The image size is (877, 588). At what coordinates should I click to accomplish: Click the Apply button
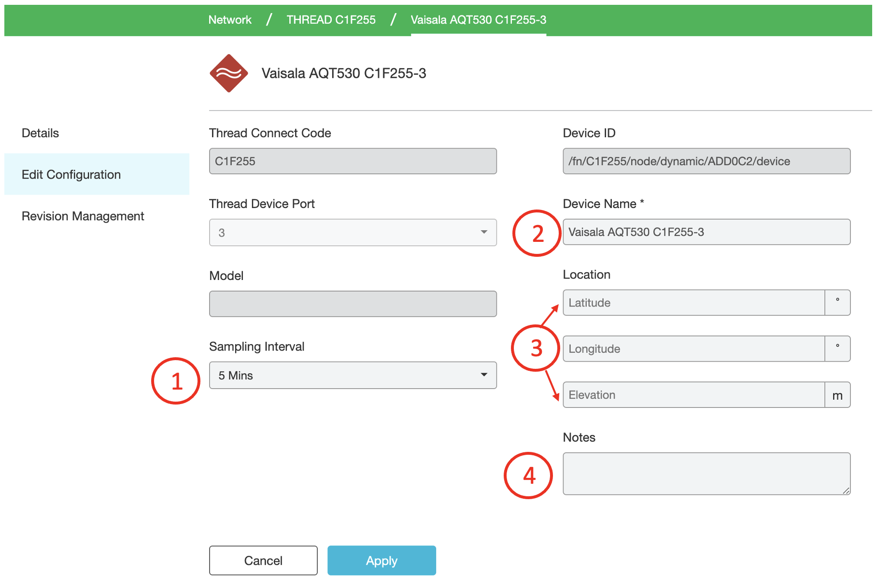pyautogui.click(x=382, y=560)
